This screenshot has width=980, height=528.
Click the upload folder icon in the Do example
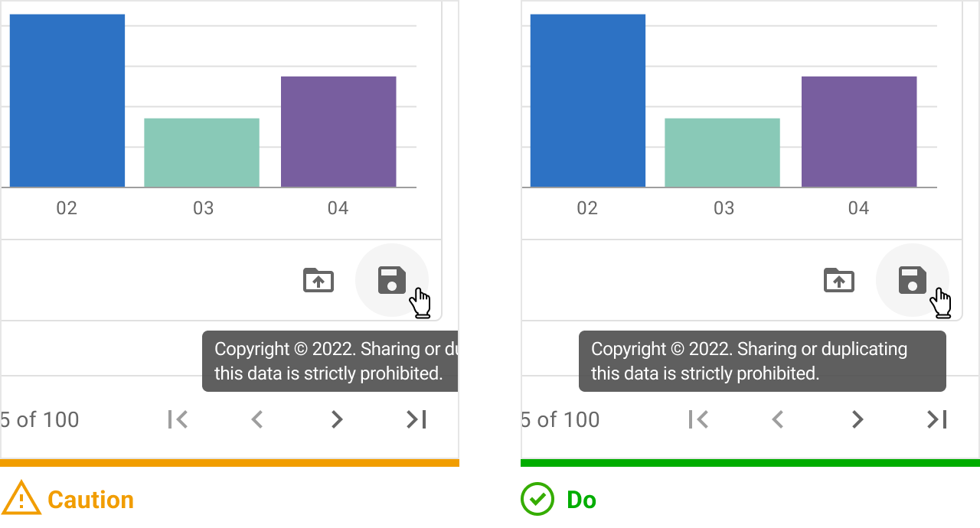[839, 280]
